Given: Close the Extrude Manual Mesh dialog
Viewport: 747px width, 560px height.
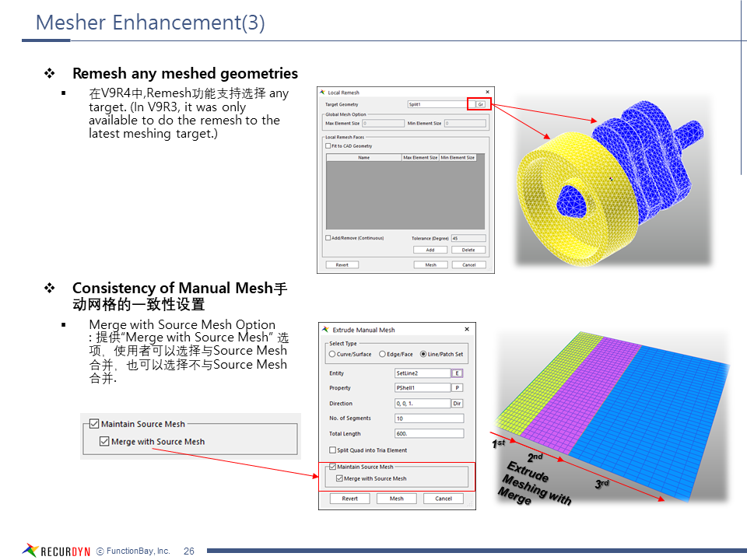Looking at the screenshot, I should pos(467,330).
